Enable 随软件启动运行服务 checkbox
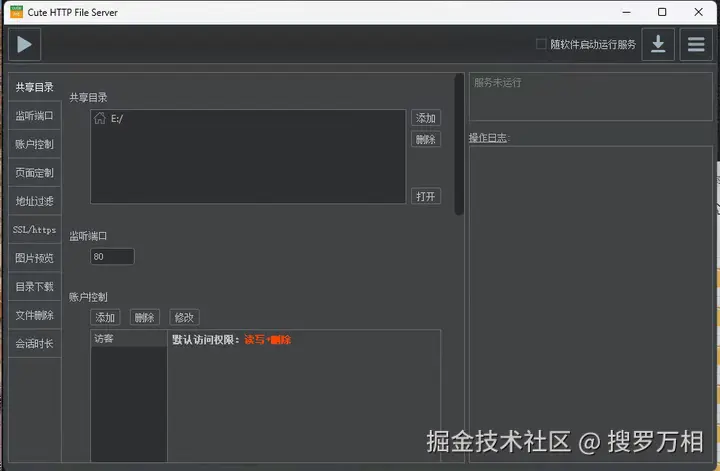 pos(541,44)
